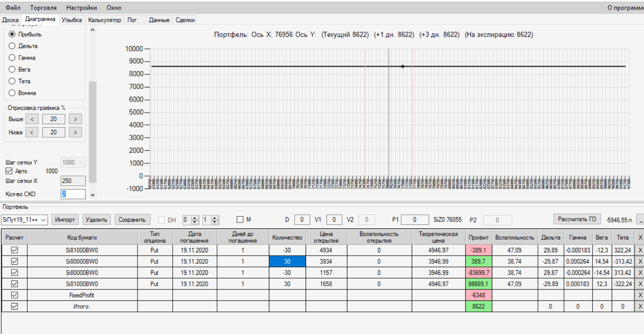
Task: Click the Импорт button
Action: click(x=65, y=220)
